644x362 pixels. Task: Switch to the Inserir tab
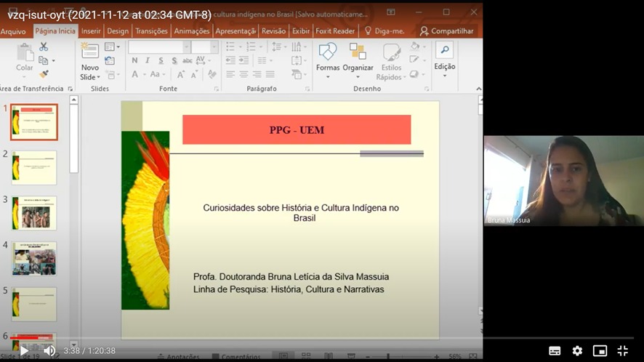tap(91, 31)
